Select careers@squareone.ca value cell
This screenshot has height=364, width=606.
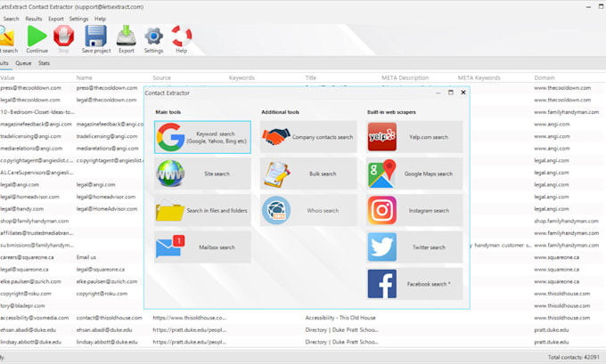[27, 257]
